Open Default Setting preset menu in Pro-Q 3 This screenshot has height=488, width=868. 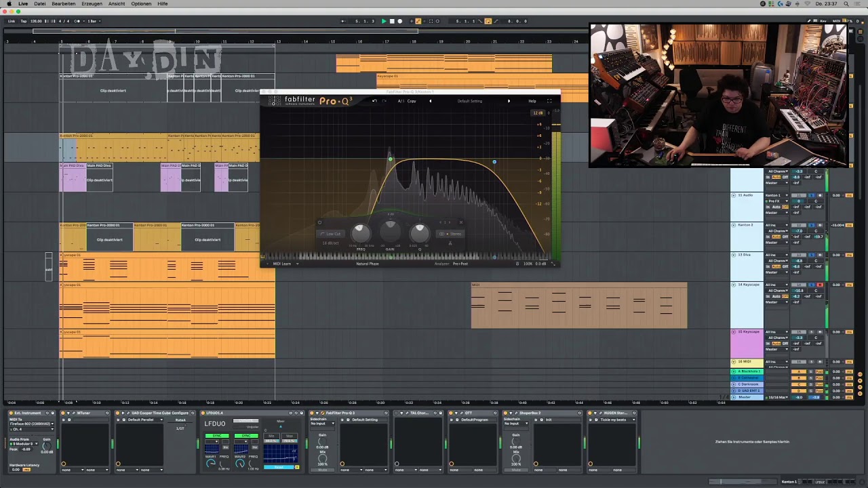pyautogui.click(x=470, y=101)
